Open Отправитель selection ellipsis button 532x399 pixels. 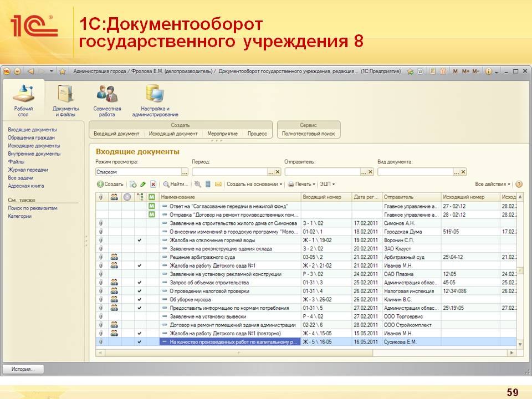click(364, 172)
